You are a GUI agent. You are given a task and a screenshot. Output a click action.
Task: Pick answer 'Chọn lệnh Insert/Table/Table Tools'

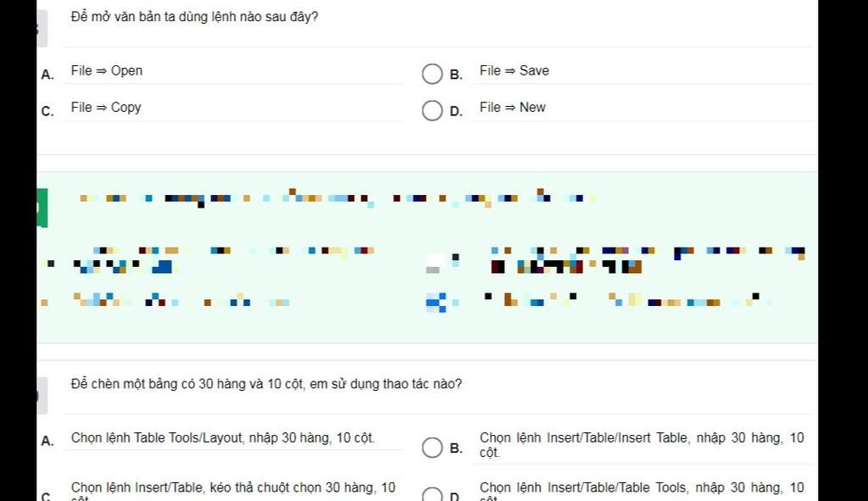point(642,493)
